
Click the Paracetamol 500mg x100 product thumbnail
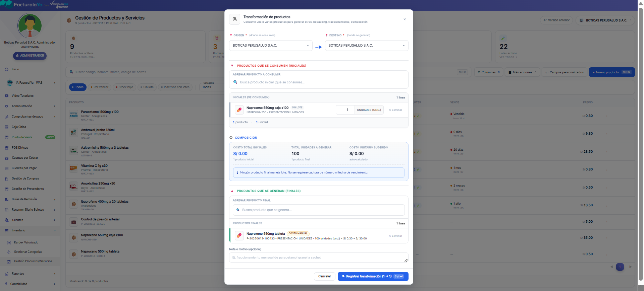(73, 115)
